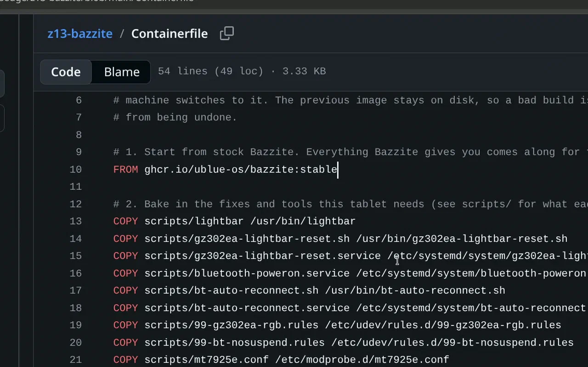588x367 pixels.
Task: Click the '54 lines (49 loc) · 3.33 KB' info
Action: point(242,71)
